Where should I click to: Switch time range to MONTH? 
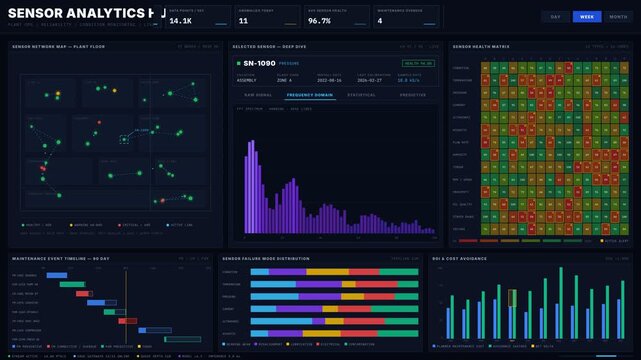click(618, 17)
